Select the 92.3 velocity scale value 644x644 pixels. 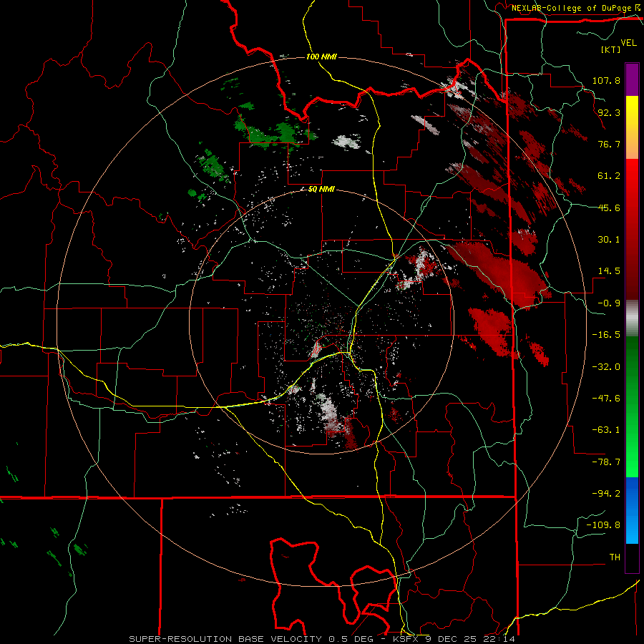click(x=609, y=112)
